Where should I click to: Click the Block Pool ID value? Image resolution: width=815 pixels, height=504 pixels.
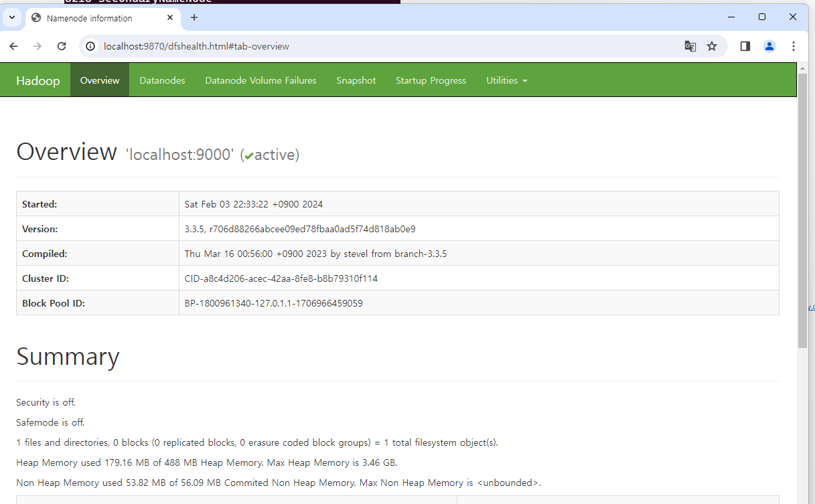click(274, 303)
